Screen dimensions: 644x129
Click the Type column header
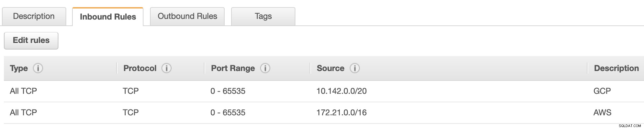[19, 68]
